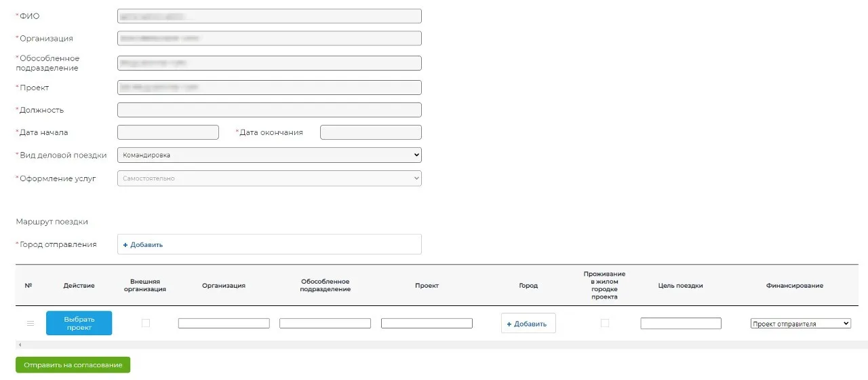Viewport: 868px width, 380px height.
Task: Focus the Обособленное подразделение table cell input
Action: [325, 324]
